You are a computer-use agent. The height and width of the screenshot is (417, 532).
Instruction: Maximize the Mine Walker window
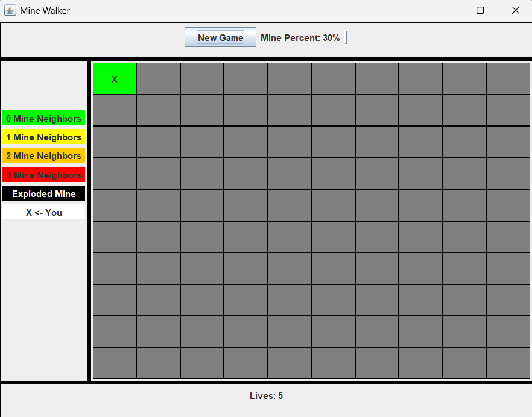480,10
